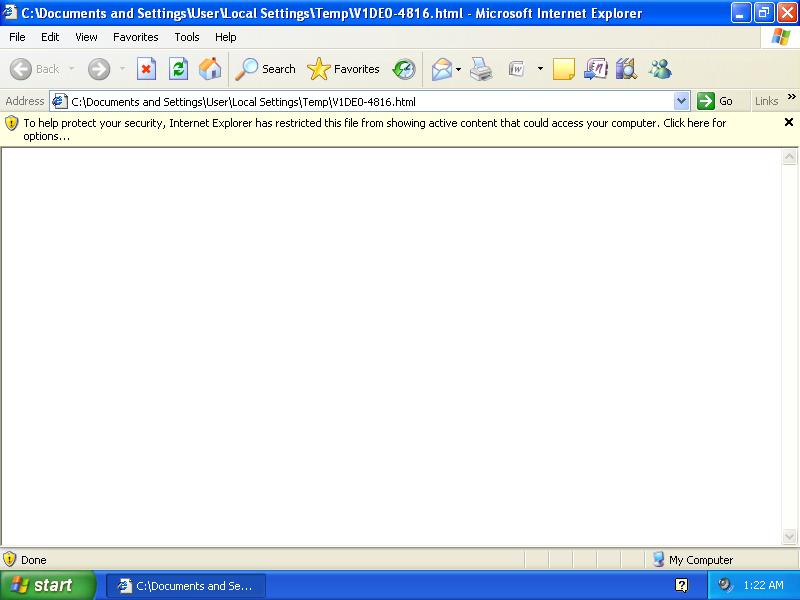Open the History panel
This screenshot has width=800, height=600.
(404, 69)
